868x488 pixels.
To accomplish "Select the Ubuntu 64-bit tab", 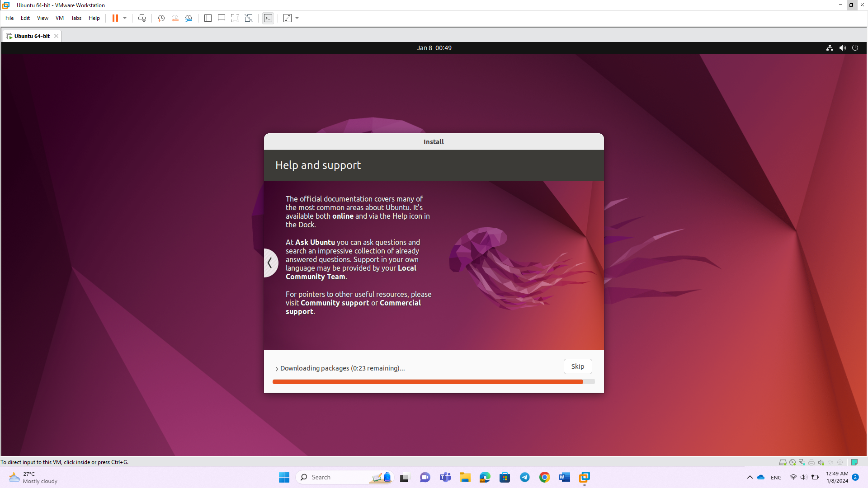I will [x=32, y=36].
